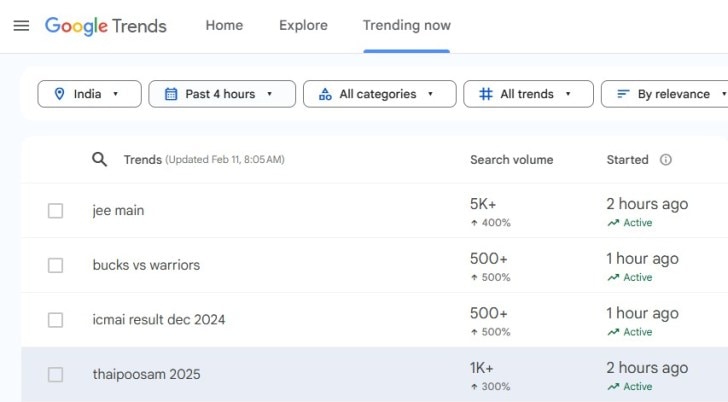This screenshot has height=402, width=728.
Task: Tick the checkbox for jee main
Action: pos(55,211)
